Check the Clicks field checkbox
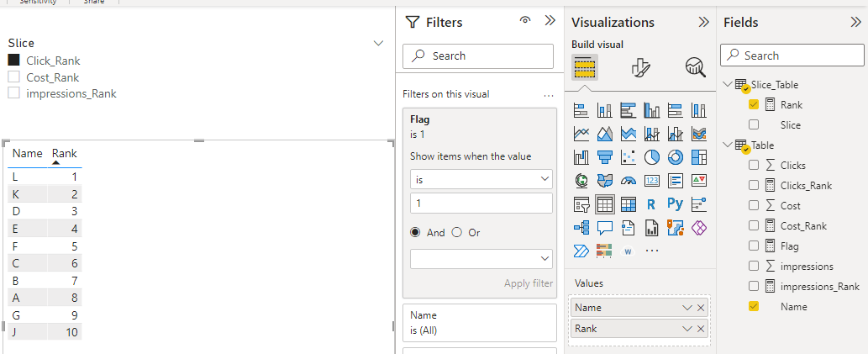Screen dimensions: 868x354 pos(754,165)
